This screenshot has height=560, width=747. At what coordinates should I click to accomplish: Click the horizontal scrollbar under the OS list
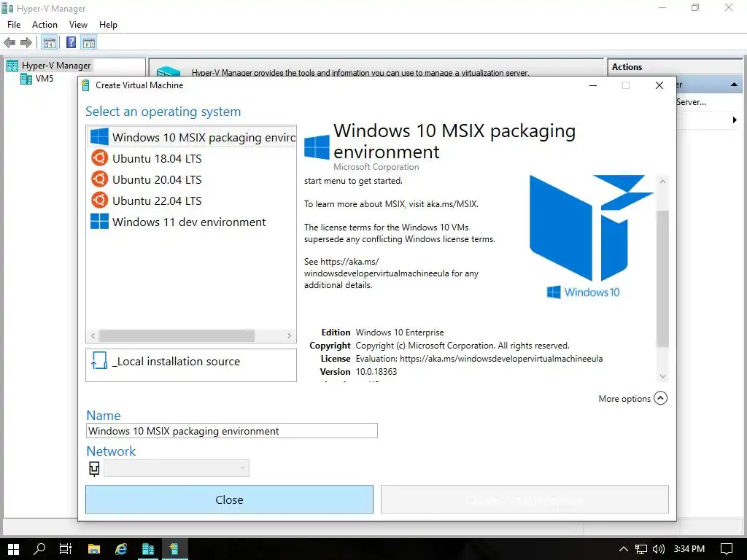click(177, 335)
